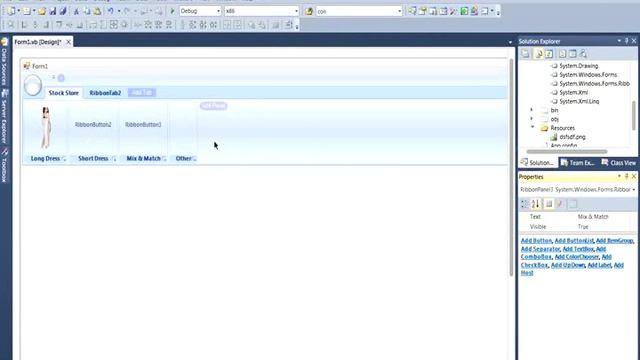Click the Refresh icon in Solution Explorer toolbar
Viewport: 640px width, 360px height.
[x=549, y=53]
